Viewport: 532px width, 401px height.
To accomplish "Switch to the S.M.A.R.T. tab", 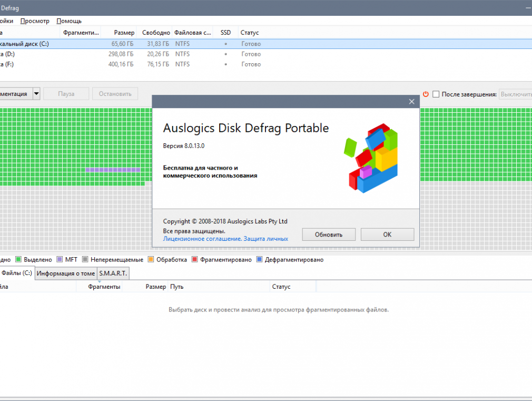I will point(113,273).
